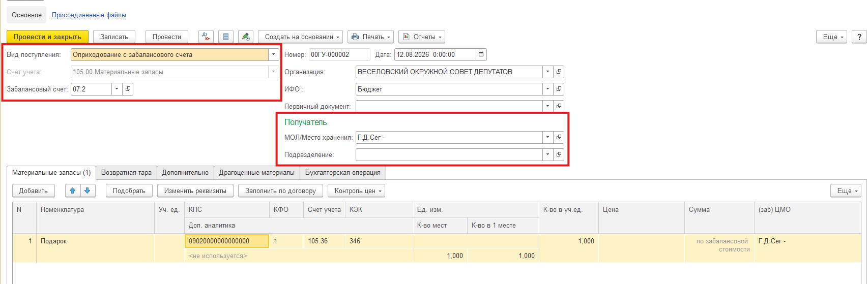Image resolution: width=868 pixels, height=284 pixels.
Task: Move row up with blue arrow
Action: click(x=73, y=191)
